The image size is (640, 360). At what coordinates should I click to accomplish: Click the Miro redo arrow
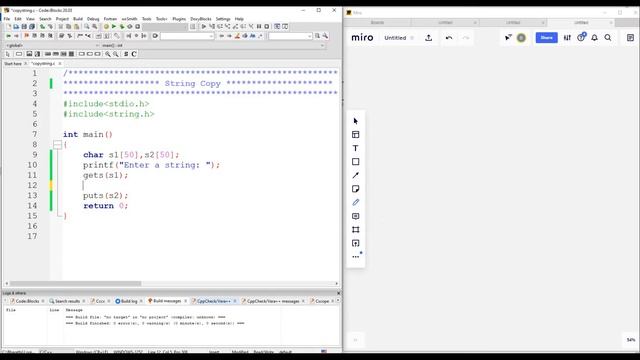(466, 38)
